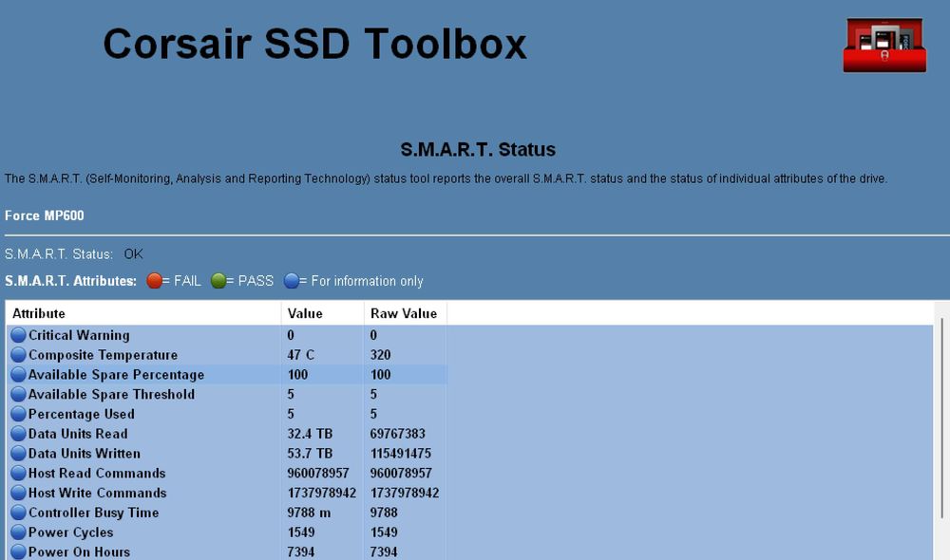
Task: Select the Host Read Commands row label
Action: [x=97, y=473]
